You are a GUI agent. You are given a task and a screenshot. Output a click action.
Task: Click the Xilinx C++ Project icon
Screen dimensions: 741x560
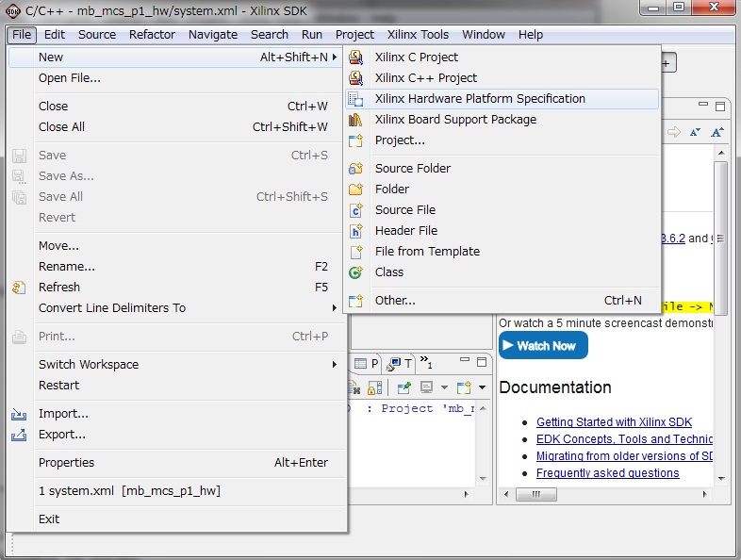355,78
